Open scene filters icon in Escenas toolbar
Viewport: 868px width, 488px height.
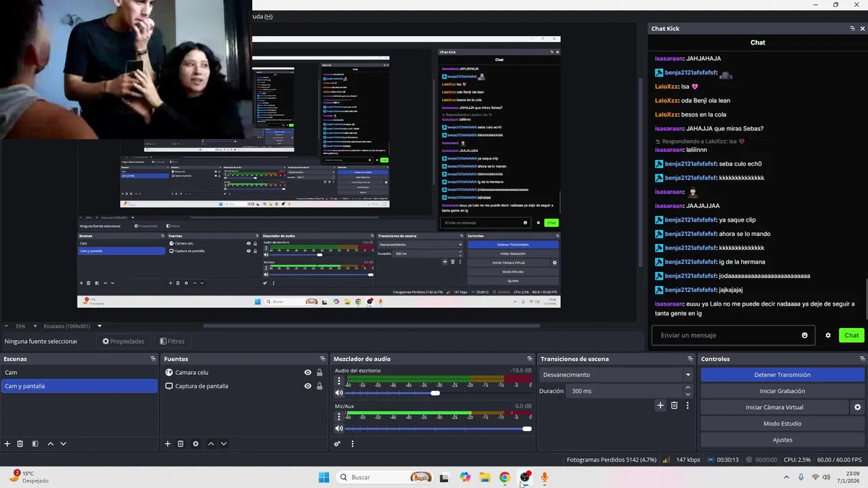click(x=35, y=444)
